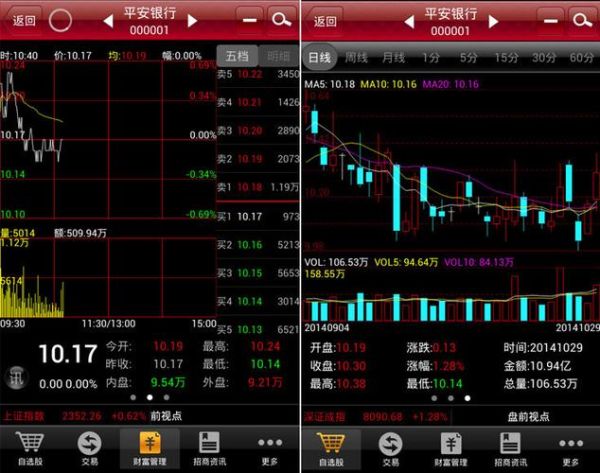The image size is (600, 473).
Task: Switch to 五档 order book view
Action: tap(237, 56)
